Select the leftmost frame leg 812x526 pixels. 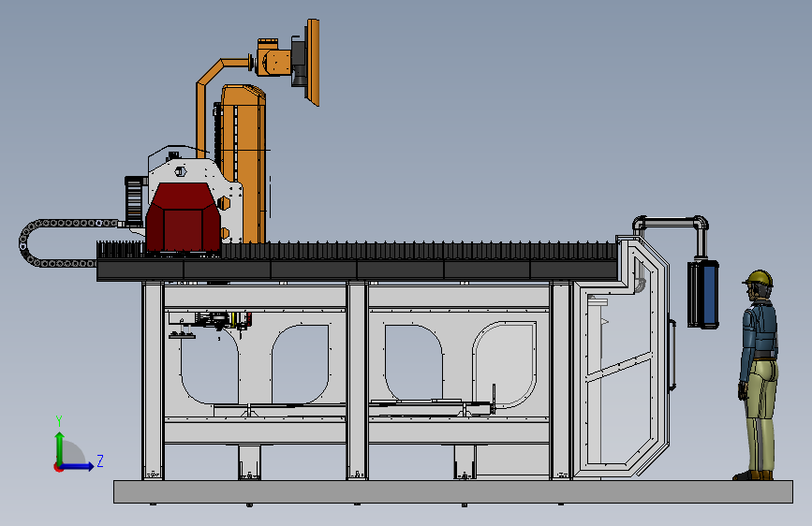153,381
